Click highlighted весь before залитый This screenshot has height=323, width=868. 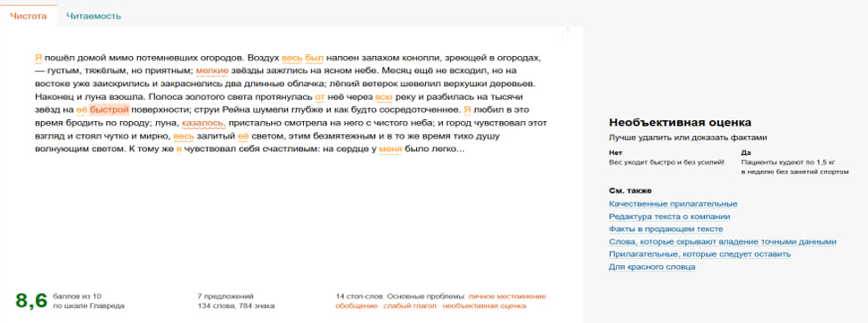click(x=184, y=135)
